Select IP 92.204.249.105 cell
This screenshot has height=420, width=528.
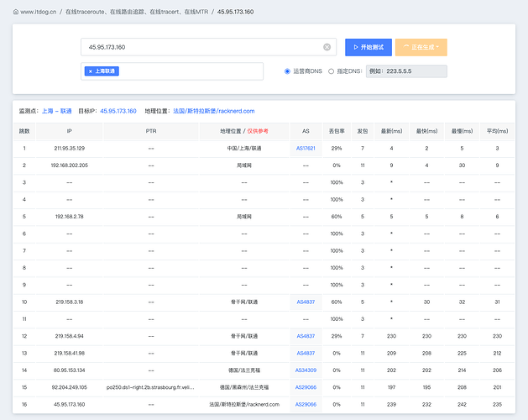(70, 387)
